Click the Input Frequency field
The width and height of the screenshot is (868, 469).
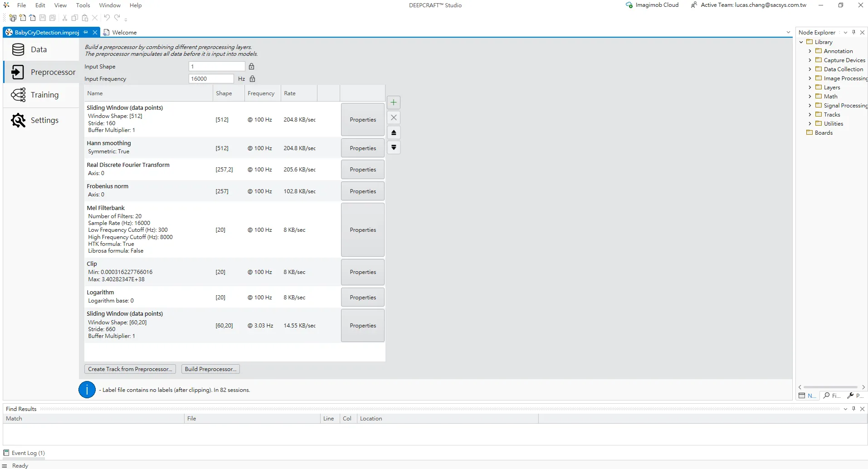(x=211, y=79)
